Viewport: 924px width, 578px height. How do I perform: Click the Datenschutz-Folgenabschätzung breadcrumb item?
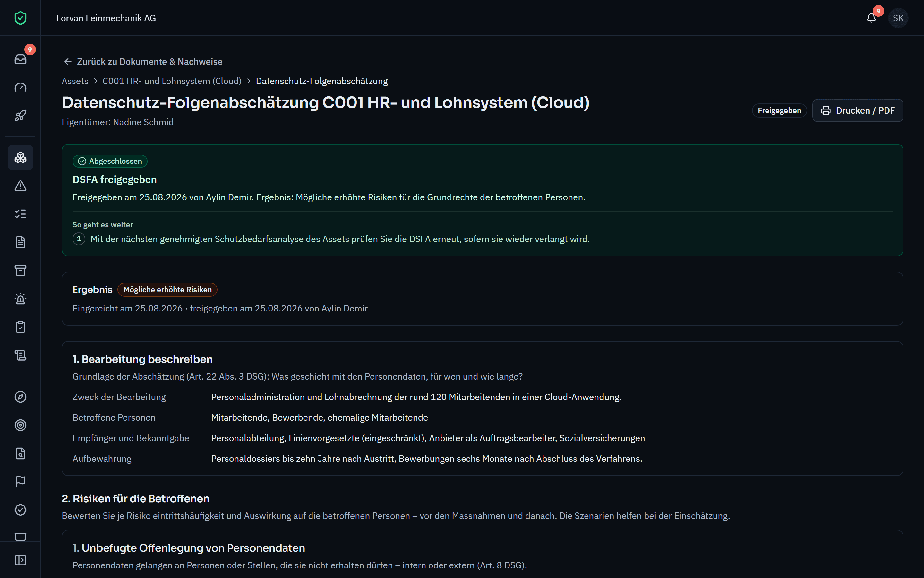[321, 81]
